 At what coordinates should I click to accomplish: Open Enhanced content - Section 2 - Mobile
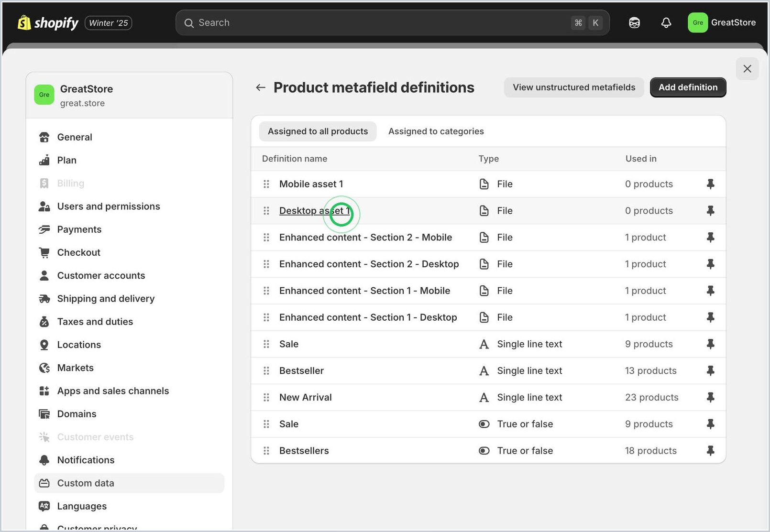coord(365,238)
